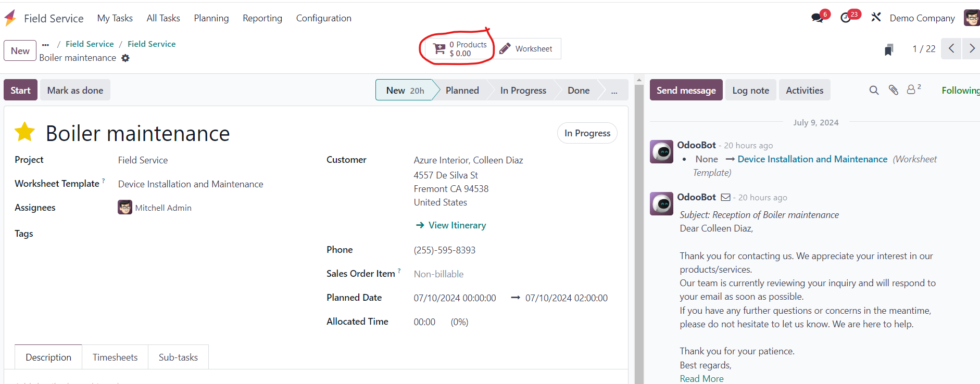Click the pager 1 / 22 counter

tap(924, 49)
